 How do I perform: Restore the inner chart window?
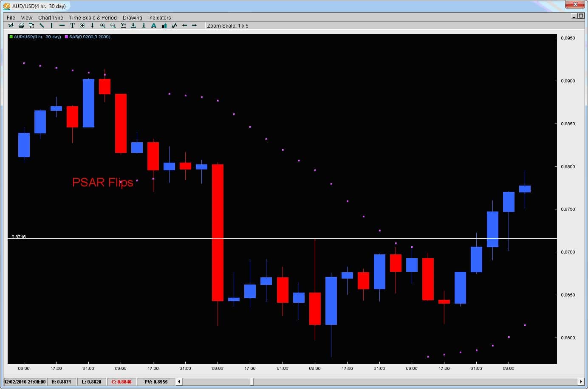[581, 16]
